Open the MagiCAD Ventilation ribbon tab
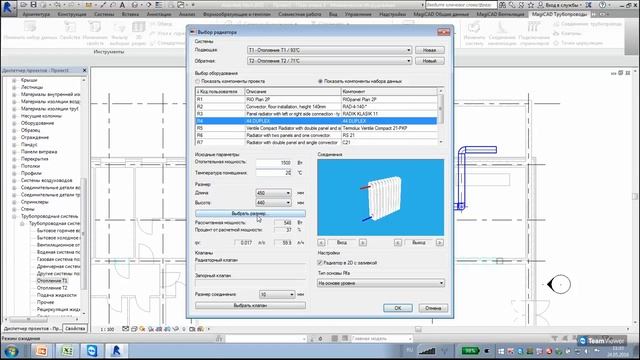 click(500, 14)
